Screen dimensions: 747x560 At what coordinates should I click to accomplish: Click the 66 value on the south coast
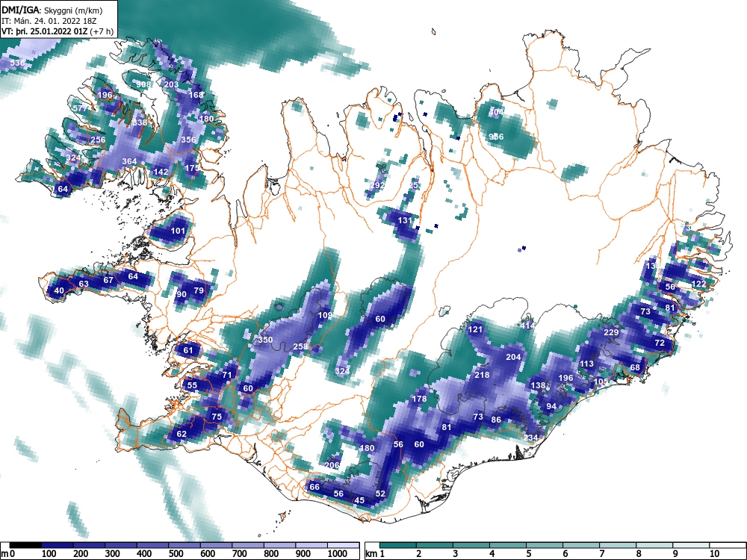click(314, 487)
